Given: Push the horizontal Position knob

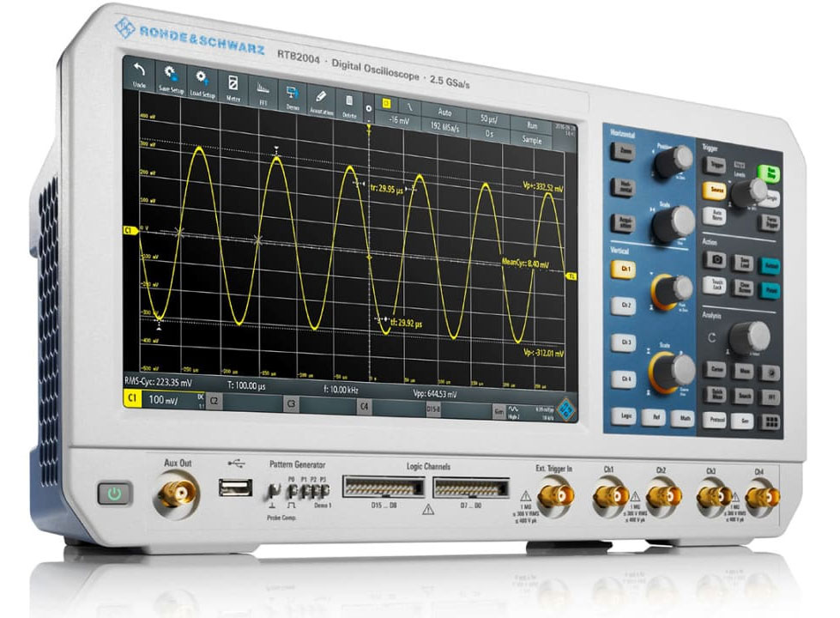Looking at the screenshot, I should click(674, 161).
